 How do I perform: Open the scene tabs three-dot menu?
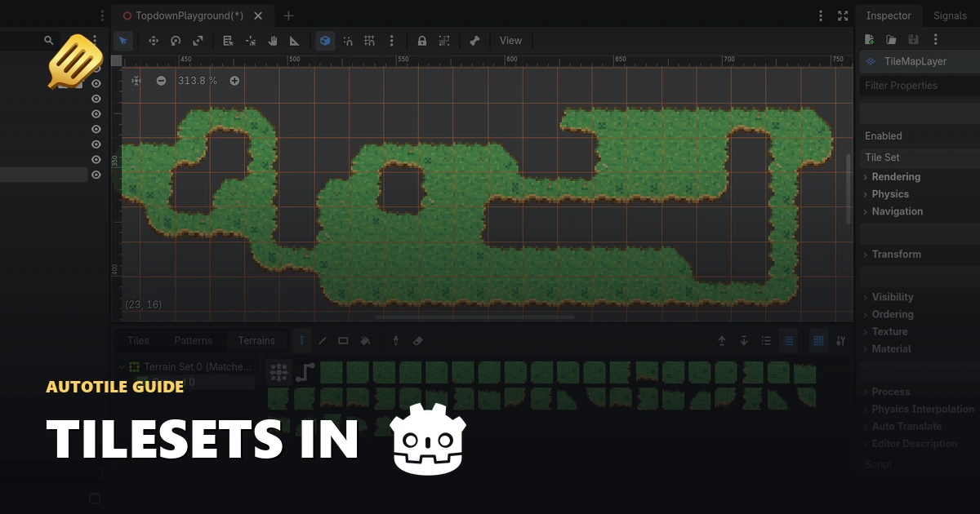click(x=821, y=16)
